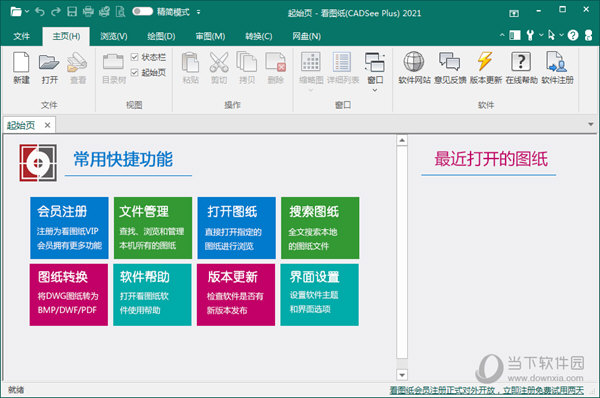This screenshot has width=600, height=398.
Task: Click the 搜索图纸 tile
Action: pos(320,228)
